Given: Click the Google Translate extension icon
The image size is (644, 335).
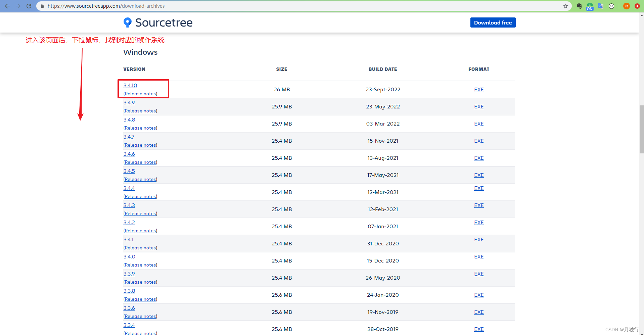Looking at the screenshot, I should (x=600, y=6).
